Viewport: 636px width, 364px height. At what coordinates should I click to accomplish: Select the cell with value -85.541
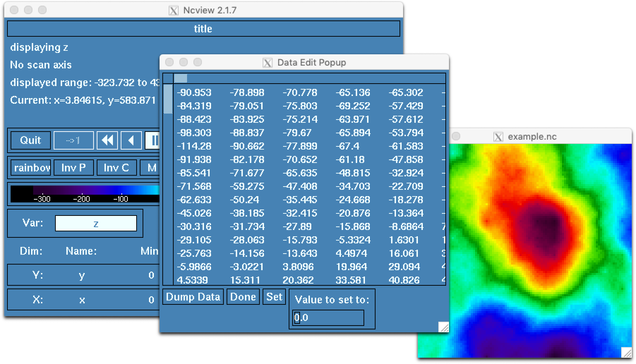pos(194,173)
